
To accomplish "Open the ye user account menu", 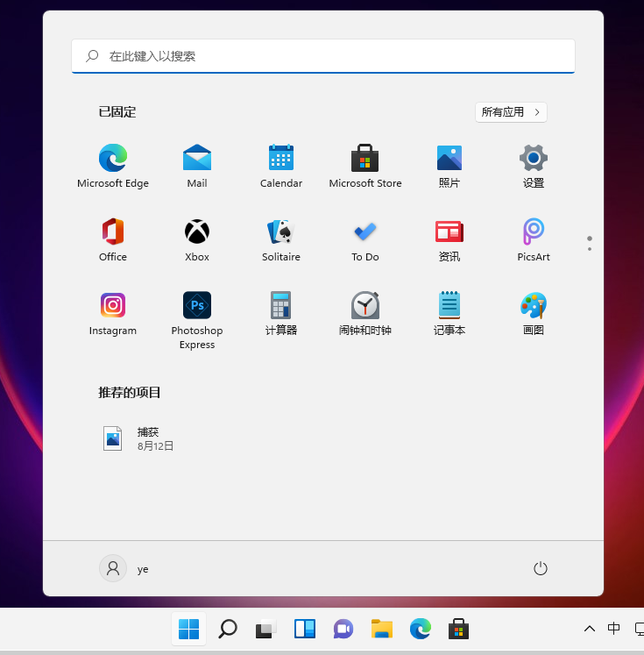I will click(124, 569).
